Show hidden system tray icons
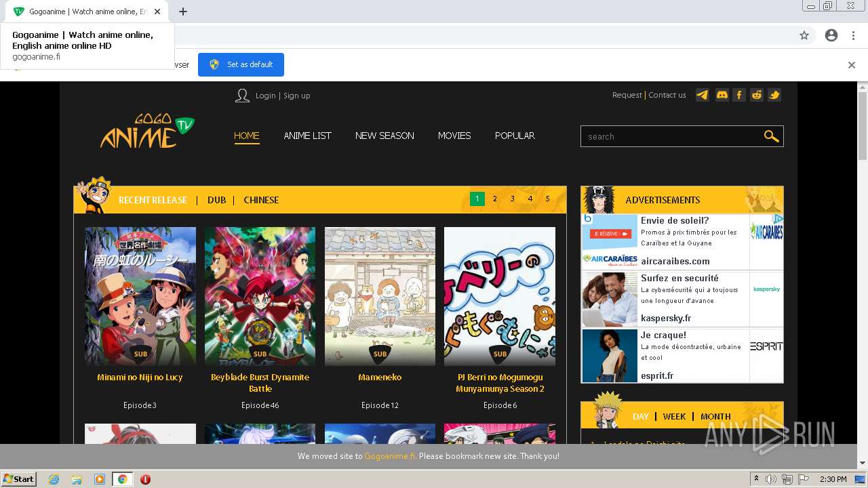The height and width of the screenshot is (488, 868). (x=756, y=479)
